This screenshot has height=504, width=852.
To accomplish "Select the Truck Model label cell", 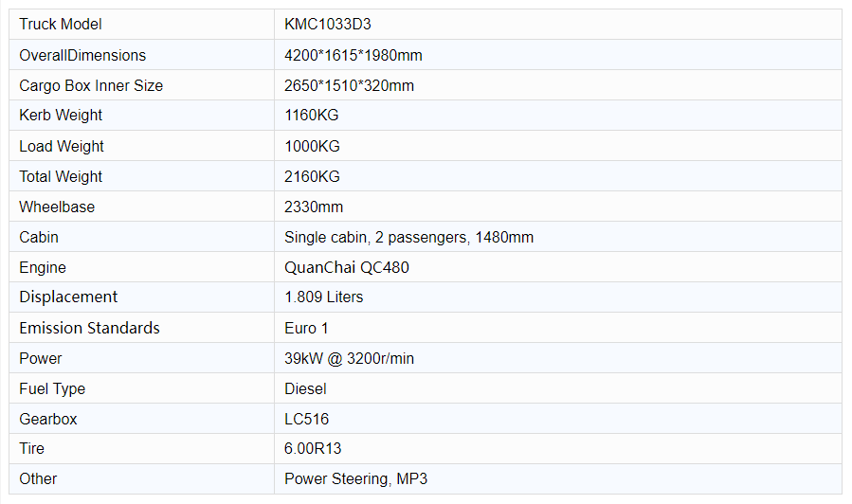I will pyautogui.click(x=141, y=25).
